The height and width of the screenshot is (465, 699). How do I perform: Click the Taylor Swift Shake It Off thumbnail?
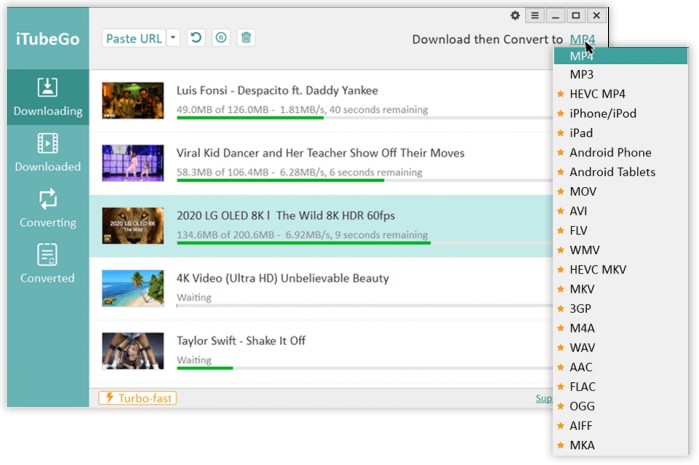coord(133,351)
